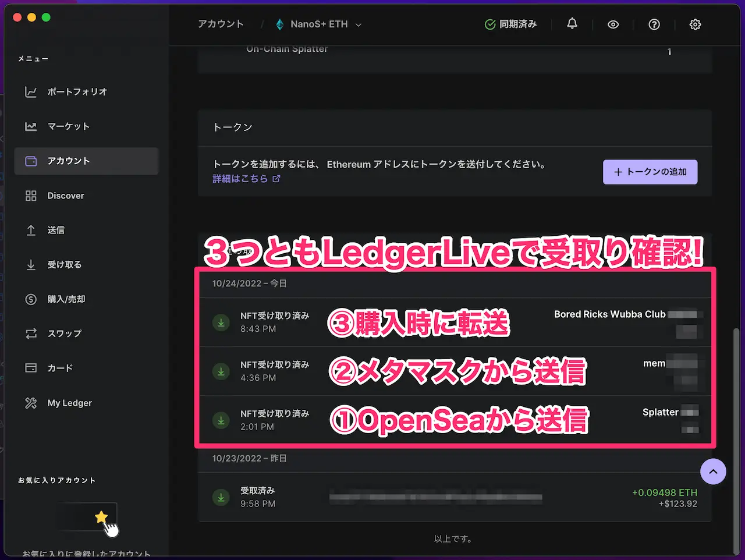Click the Ethereum icon beside NanoS+ ETH
Viewport: 745px width, 560px height.
pyautogui.click(x=280, y=24)
